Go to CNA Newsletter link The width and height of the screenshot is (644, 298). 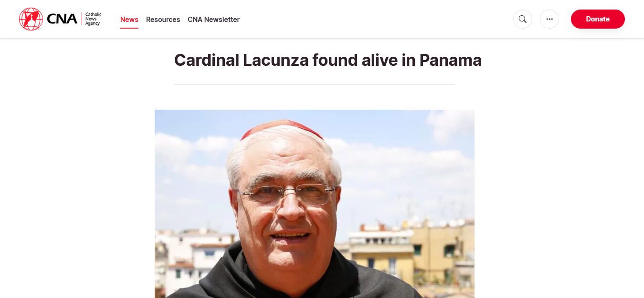click(x=213, y=20)
